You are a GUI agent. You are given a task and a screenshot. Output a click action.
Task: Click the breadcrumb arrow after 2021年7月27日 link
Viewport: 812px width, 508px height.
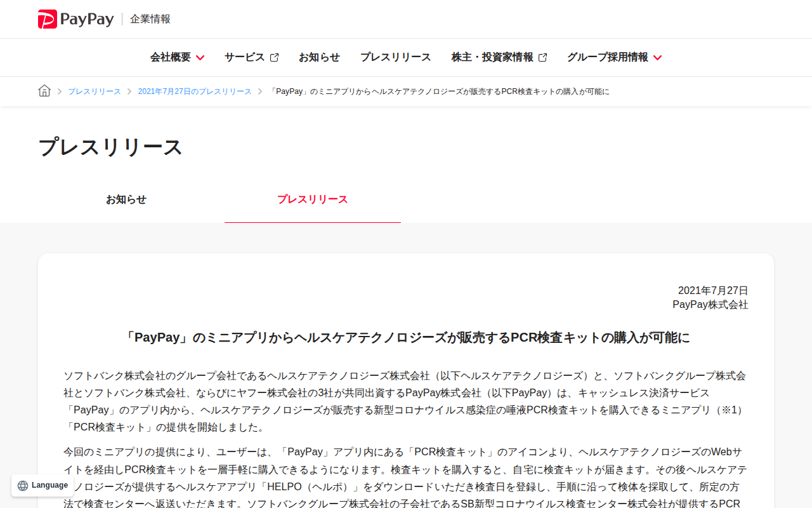pos(260,91)
